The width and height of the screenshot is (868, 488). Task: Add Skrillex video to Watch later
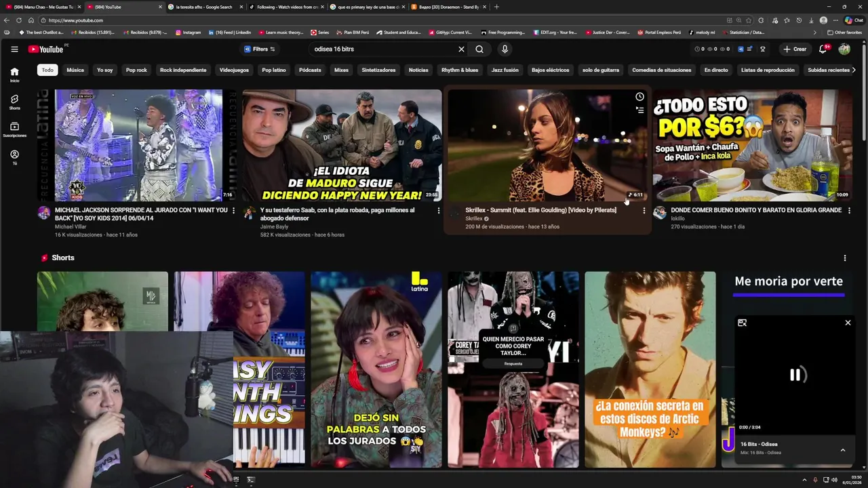[639, 97]
